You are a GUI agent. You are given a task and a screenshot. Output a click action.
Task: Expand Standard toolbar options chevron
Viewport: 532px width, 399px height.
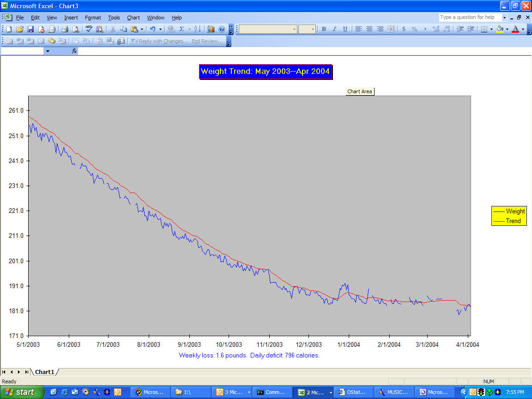click(231, 30)
